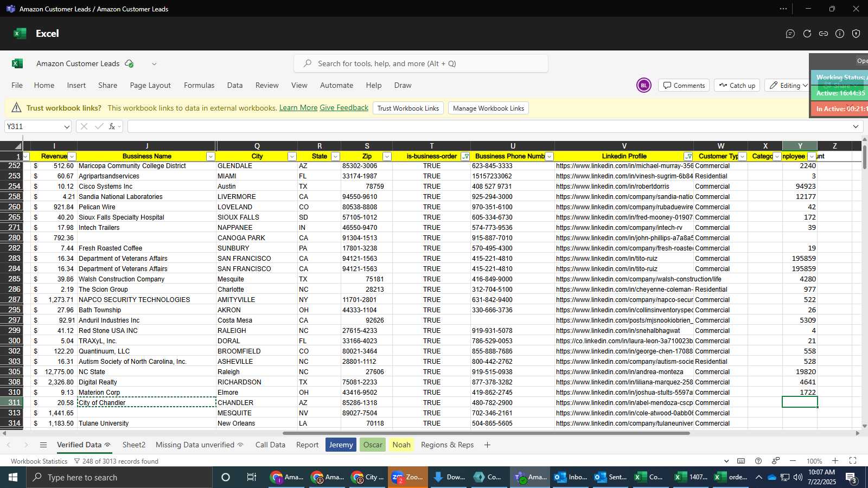Toggle full screen view icon in status bar

853,461
